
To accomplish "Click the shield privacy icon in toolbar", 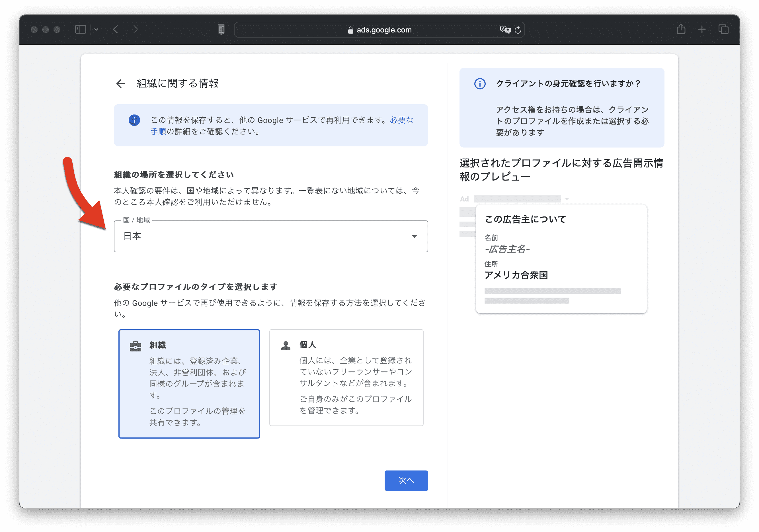I will coord(221,29).
